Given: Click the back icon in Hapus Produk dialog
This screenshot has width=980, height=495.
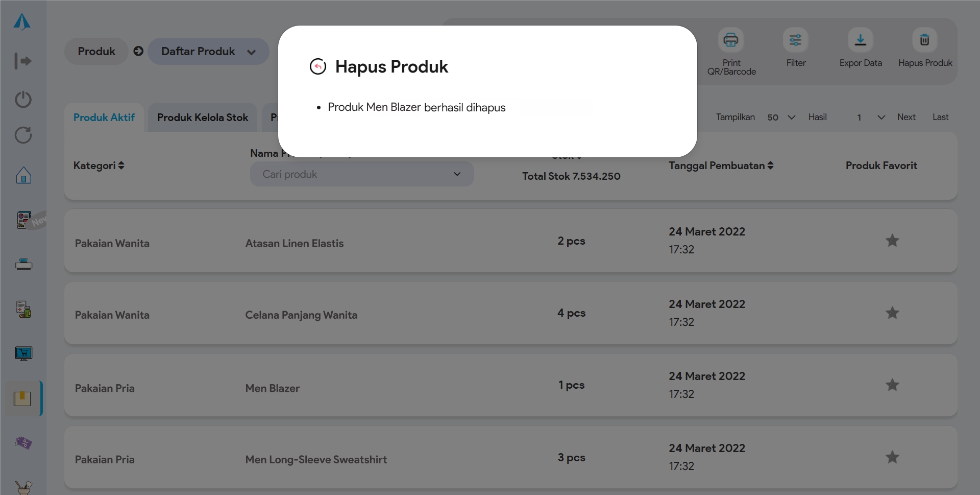Looking at the screenshot, I should pyautogui.click(x=317, y=66).
